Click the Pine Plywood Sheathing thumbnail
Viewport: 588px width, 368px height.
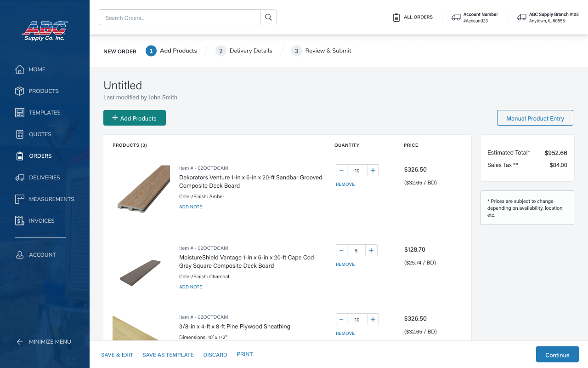coord(136,328)
